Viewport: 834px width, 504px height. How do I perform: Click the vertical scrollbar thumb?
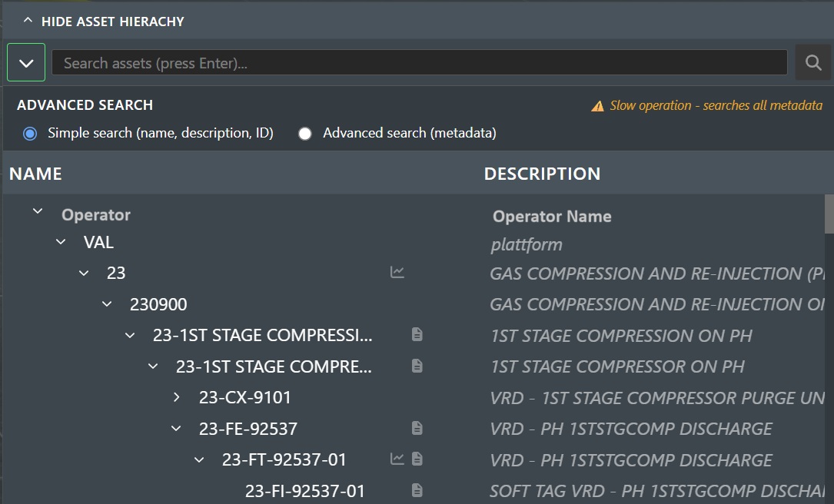point(829,213)
